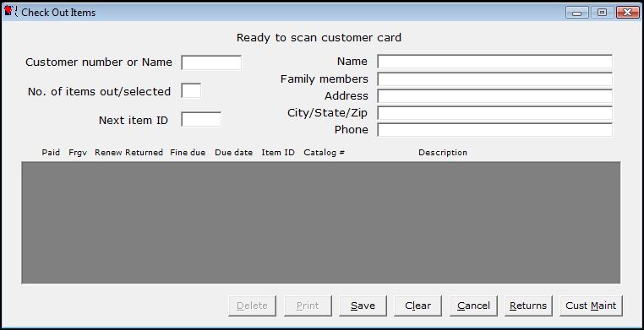
Task: Open the Returns screen
Action: (528, 306)
